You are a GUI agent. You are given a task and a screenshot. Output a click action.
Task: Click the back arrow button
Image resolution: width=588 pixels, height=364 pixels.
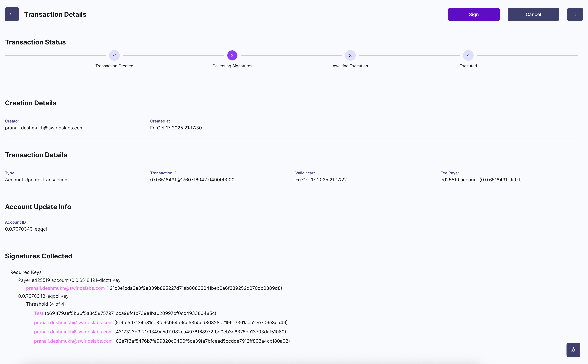[x=12, y=14]
